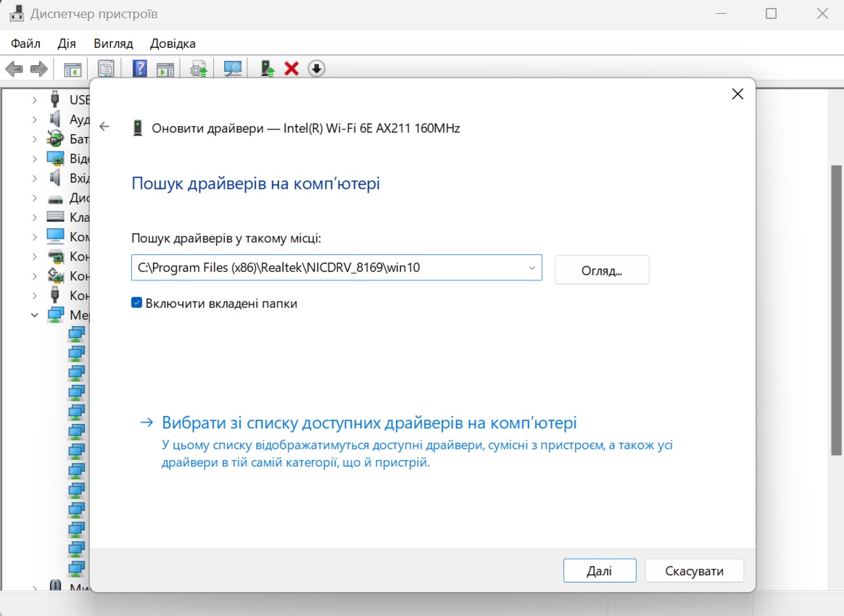Click the update driver icon with gear

[199, 69]
